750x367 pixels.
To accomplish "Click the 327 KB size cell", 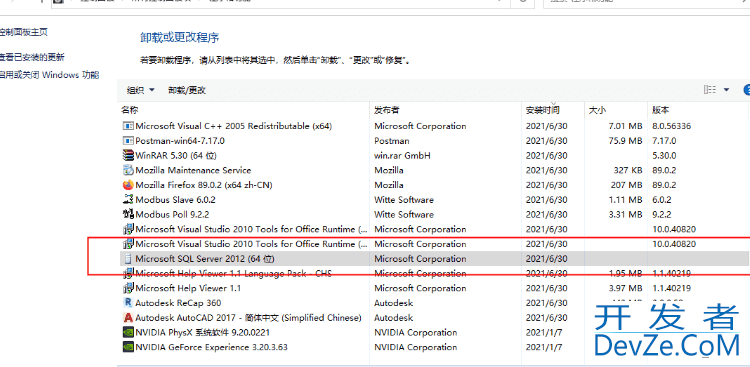I will tap(628, 170).
